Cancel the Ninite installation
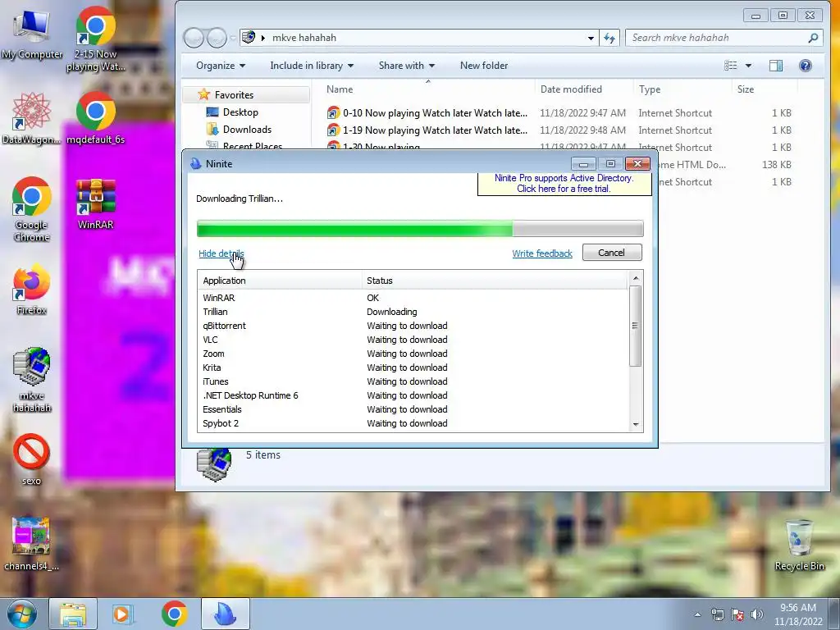 612,253
